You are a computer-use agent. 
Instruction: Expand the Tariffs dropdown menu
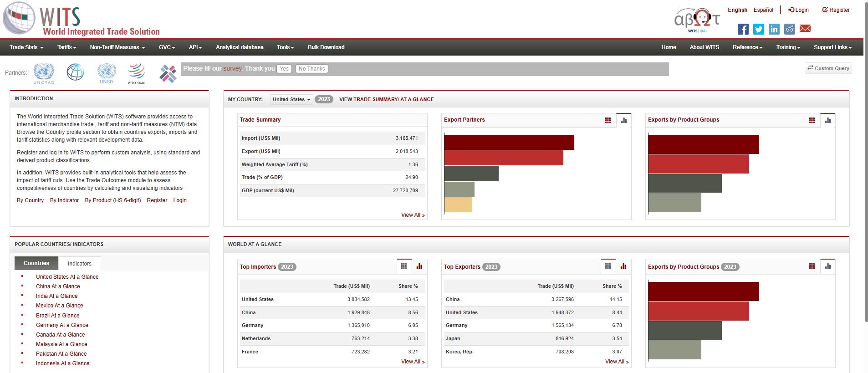66,47
